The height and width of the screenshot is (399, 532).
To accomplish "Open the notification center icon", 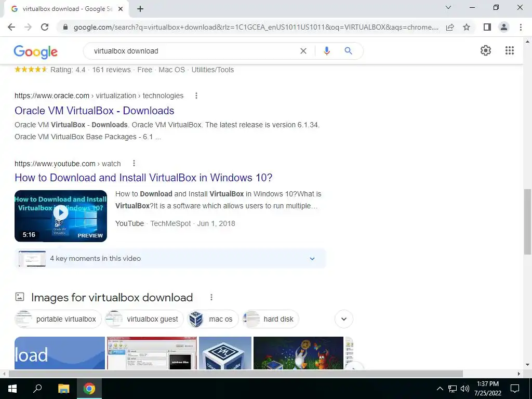I will click(515, 389).
